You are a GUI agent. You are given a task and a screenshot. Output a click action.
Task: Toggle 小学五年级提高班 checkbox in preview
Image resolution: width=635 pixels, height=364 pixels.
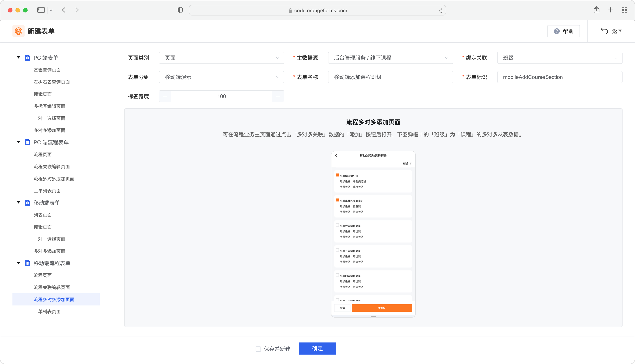337,250
